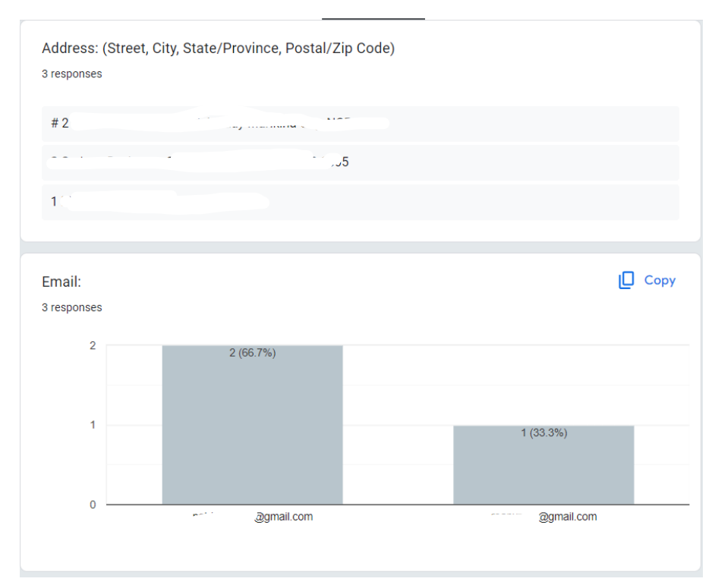Click the y-axis label 2

click(x=93, y=346)
